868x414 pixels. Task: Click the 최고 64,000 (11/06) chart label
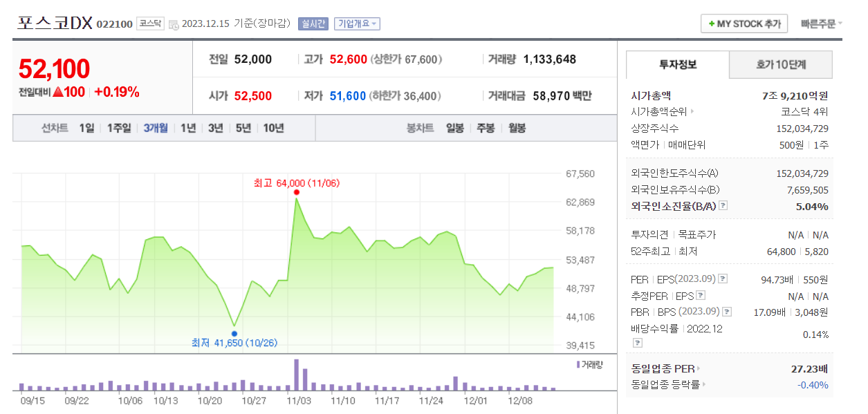pos(297,183)
